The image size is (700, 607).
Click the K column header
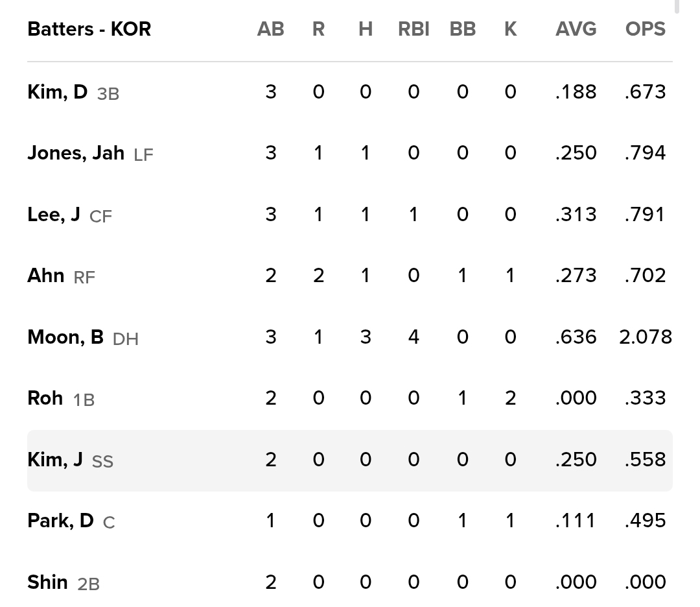pos(510,29)
